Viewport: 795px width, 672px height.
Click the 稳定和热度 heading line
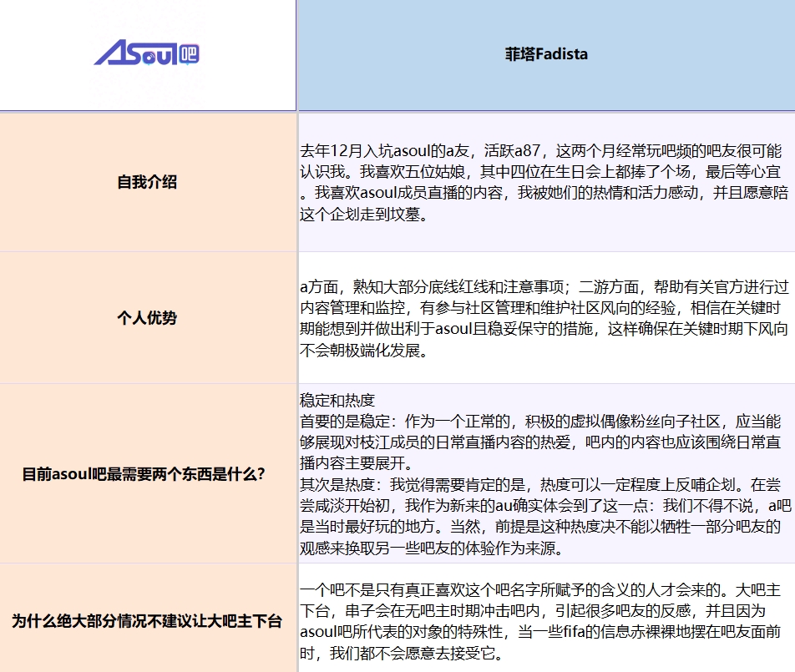337,401
